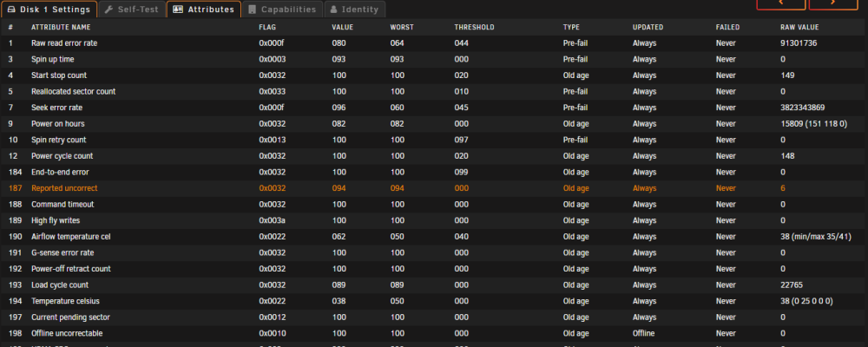Go to previous disk with left arrow button
Image resolution: width=868 pixels, height=347 pixels.
[781, 4]
